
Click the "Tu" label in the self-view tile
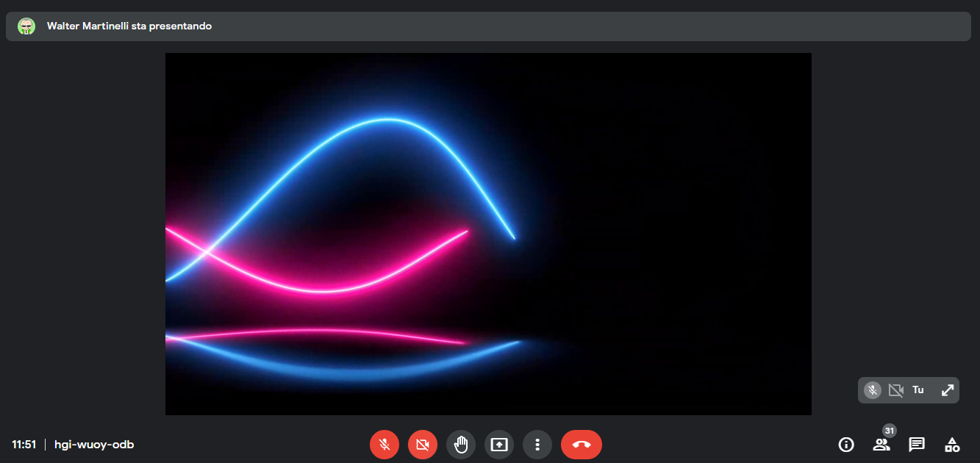point(918,390)
